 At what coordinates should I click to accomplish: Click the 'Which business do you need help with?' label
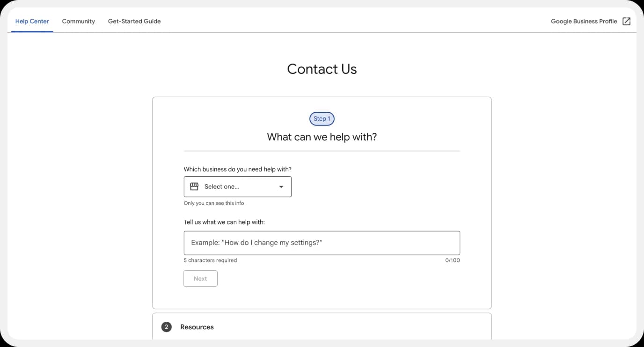pyautogui.click(x=237, y=169)
